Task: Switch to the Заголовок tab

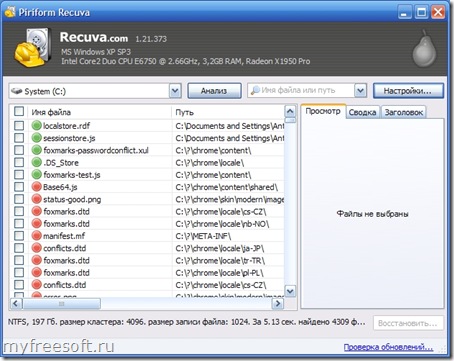Action: tap(404, 112)
